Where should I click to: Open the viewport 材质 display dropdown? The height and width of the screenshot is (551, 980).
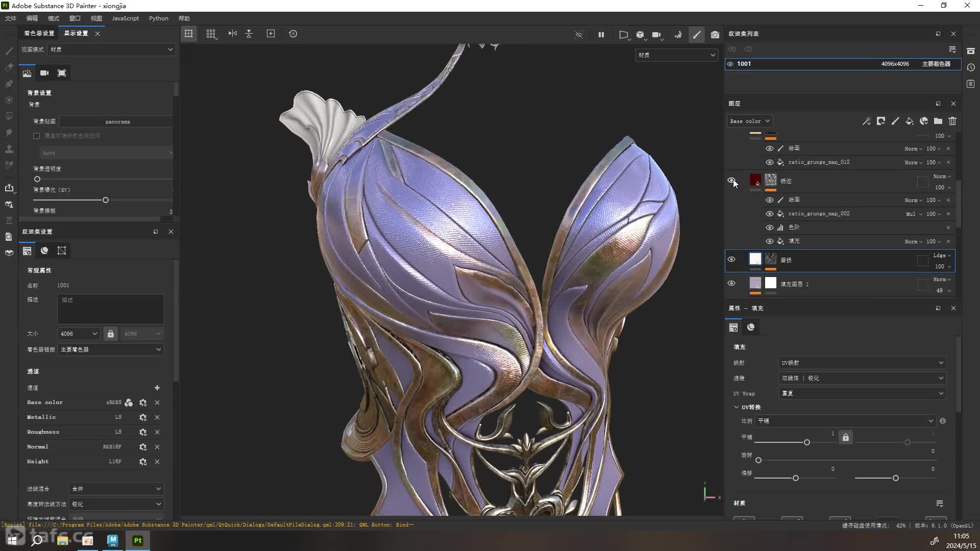tap(676, 55)
